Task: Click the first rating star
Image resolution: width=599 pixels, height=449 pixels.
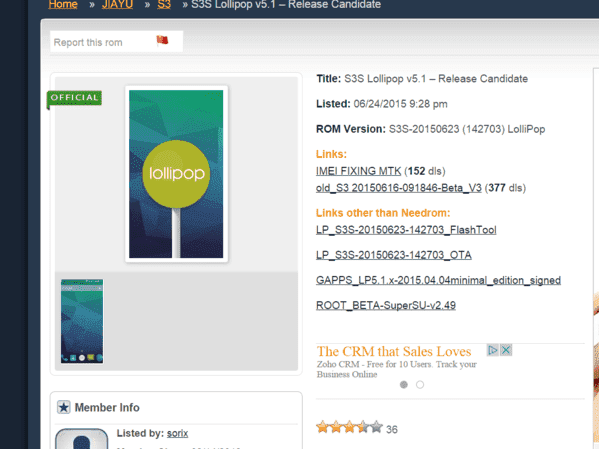Action: tap(322, 427)
